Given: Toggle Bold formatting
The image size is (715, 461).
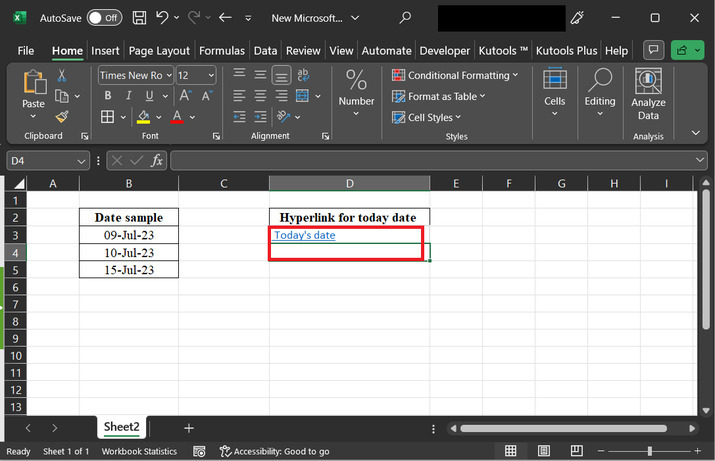Looking at the screenshot, I should click(x=107, y=96).
